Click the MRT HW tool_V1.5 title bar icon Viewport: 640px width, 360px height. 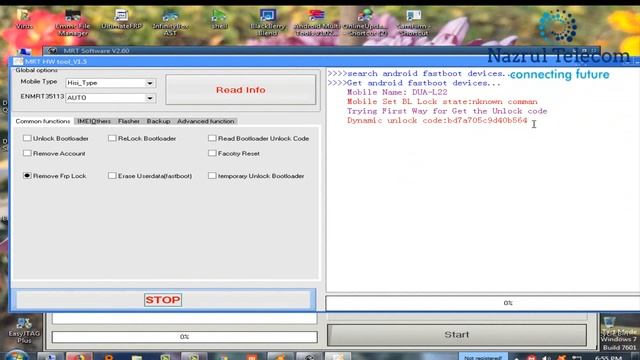coord(18,61)
